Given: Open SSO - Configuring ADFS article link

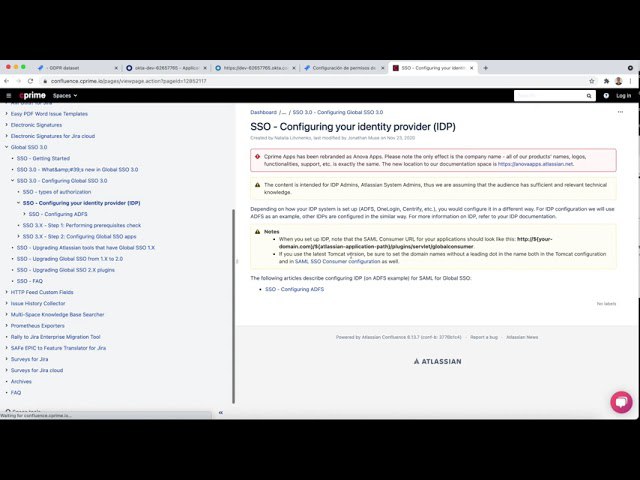Looking at the screenshot, I should (294, 289).
